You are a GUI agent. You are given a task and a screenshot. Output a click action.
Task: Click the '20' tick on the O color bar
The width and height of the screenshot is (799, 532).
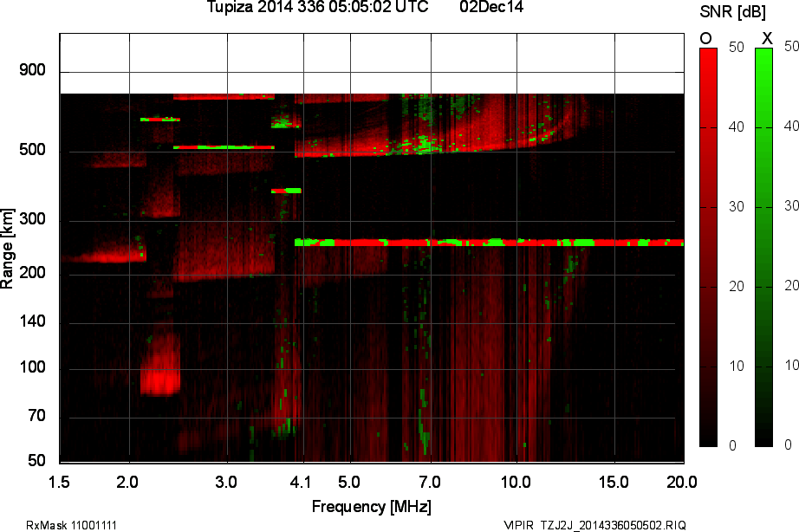click(x=737, y=287)
